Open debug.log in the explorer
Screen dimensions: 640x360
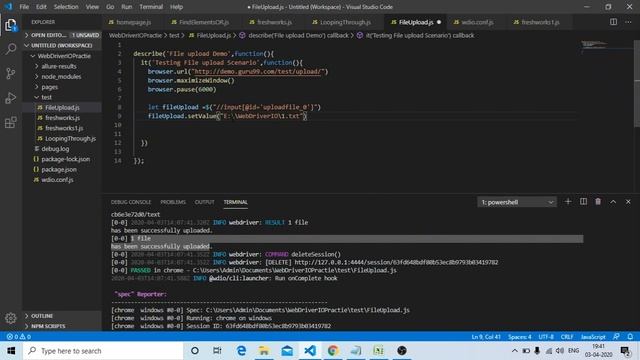click(62, 149)
